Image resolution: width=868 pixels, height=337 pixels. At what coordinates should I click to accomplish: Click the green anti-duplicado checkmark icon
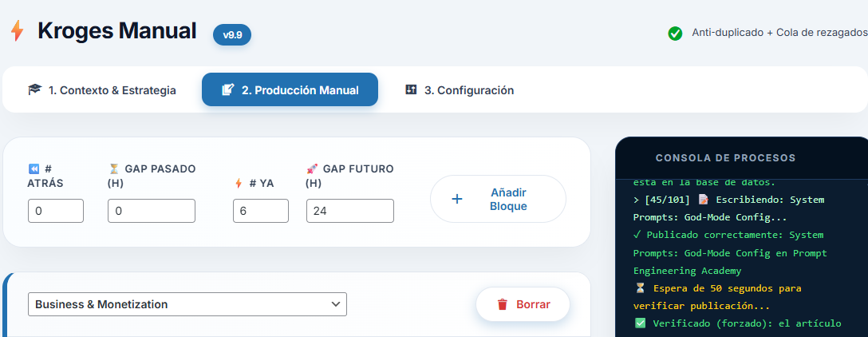(x=675, y=34)
